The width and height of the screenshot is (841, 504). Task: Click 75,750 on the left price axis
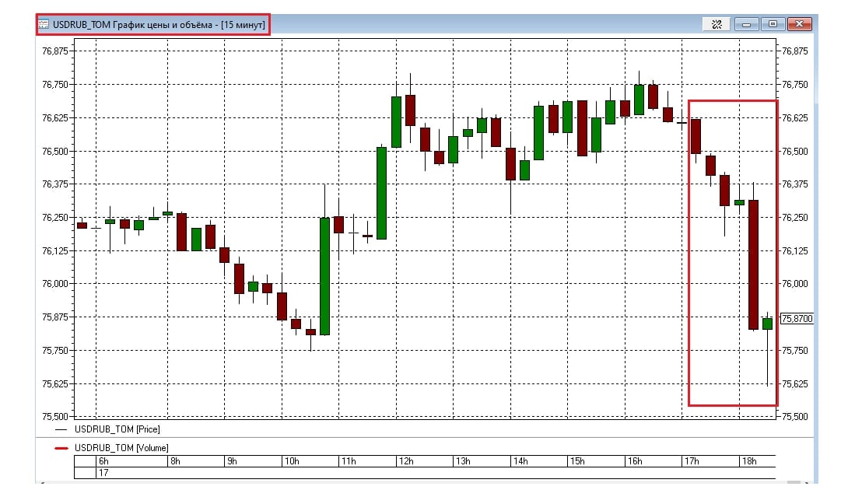tap(55, 350)
